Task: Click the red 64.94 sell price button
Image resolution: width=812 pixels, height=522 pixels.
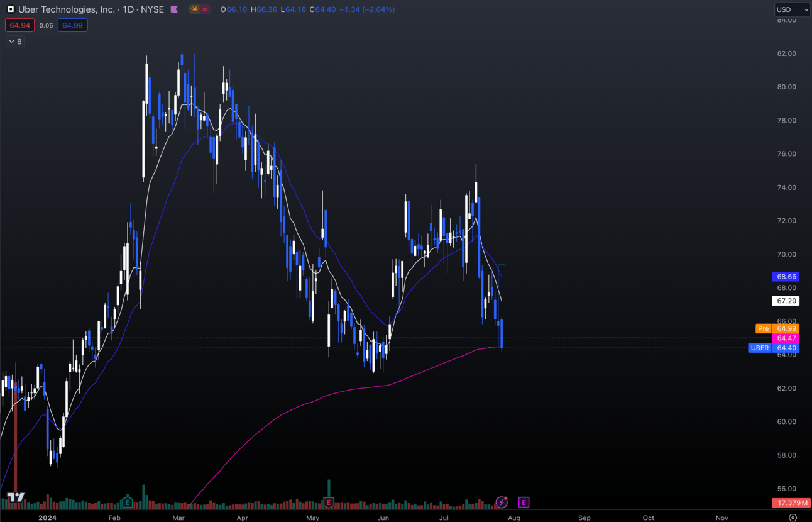Action: [x=19, y=25]
